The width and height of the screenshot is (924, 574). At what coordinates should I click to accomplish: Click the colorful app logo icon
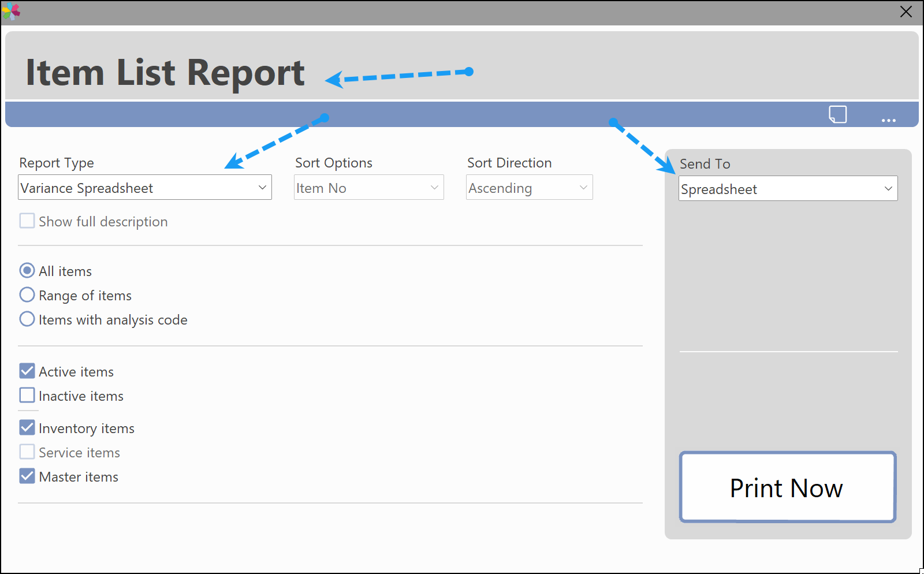[x=11, y=12]
